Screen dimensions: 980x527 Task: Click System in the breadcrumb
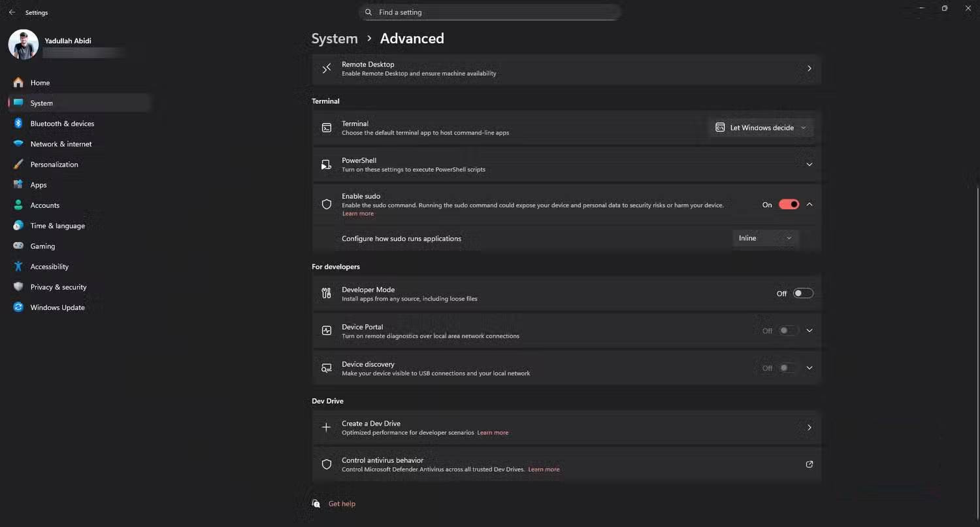pos(335,39)
